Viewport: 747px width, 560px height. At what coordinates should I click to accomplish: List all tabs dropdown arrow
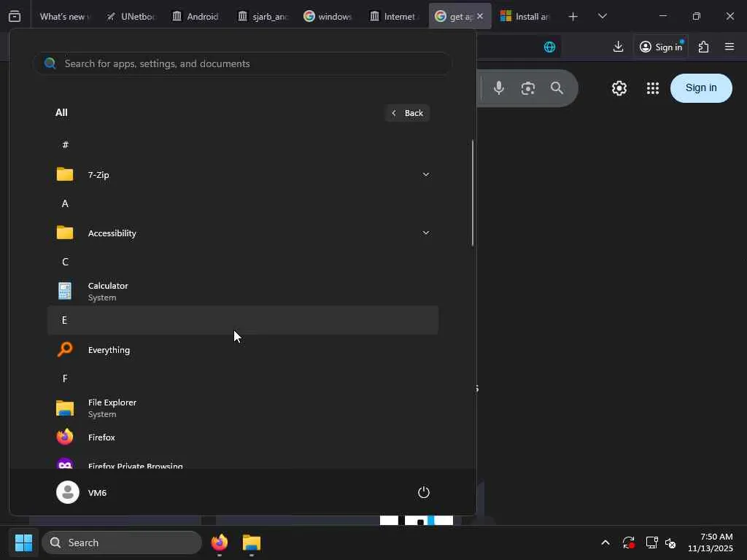(x=602, y=16)
